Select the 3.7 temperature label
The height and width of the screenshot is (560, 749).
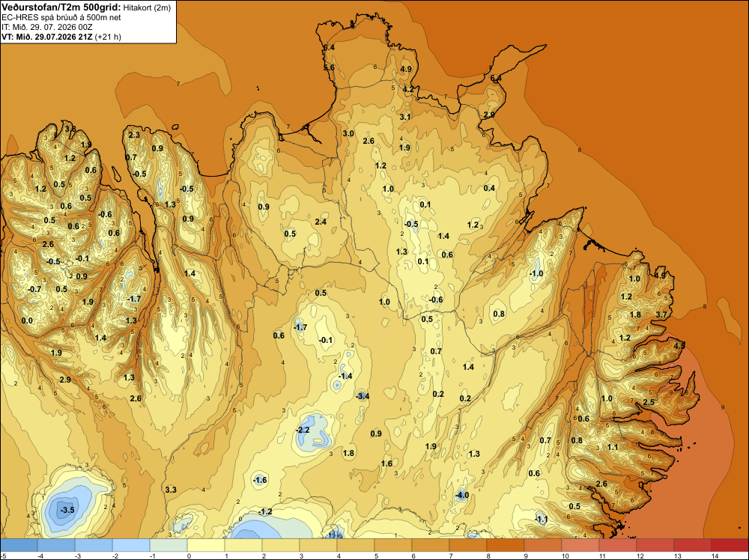661,314
